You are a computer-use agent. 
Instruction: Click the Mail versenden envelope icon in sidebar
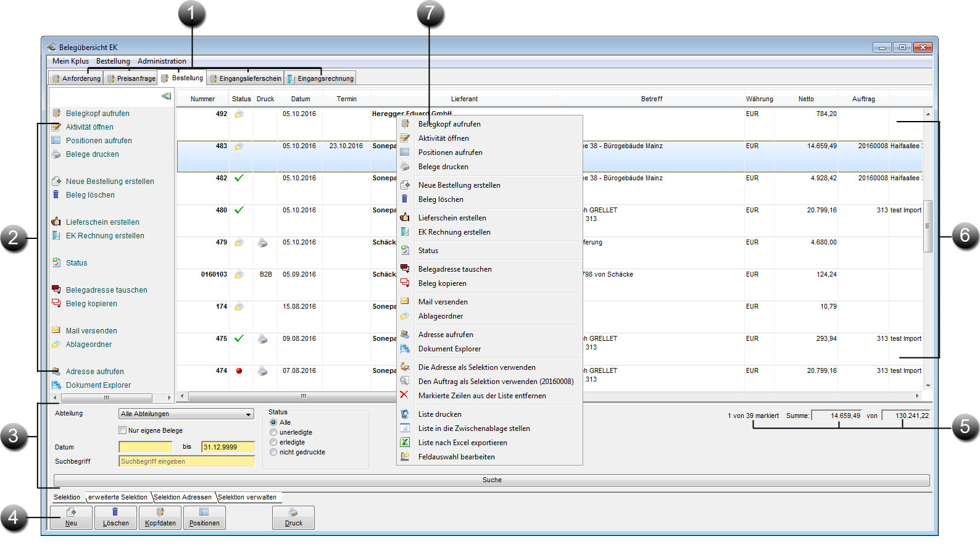(x=56, y=330)
